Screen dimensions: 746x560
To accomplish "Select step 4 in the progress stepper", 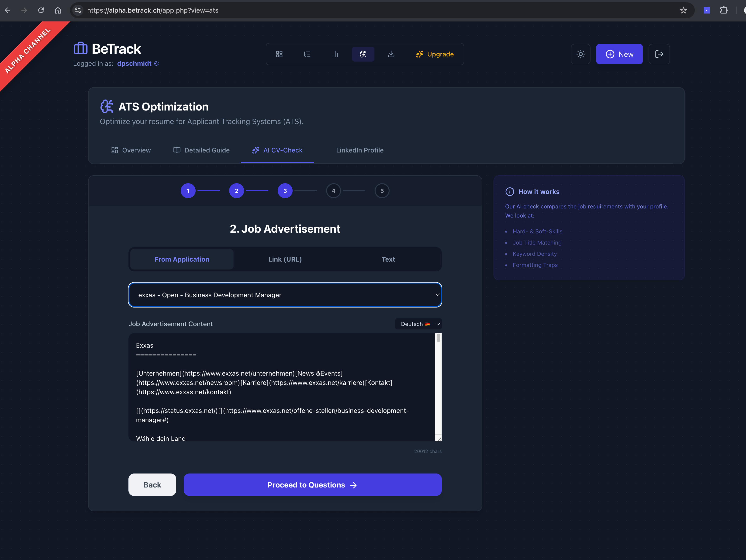I will tap(333, 191).
